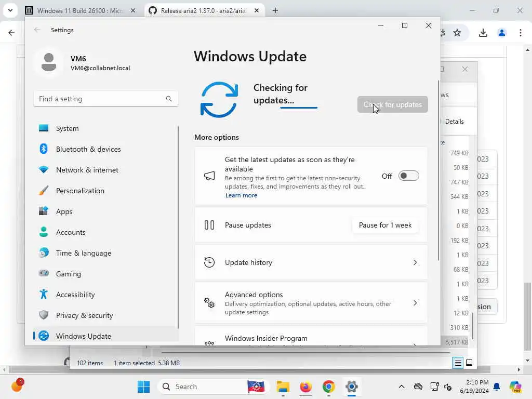
Task: Open Windows Insider Program entry
Action: click(311, 337)
